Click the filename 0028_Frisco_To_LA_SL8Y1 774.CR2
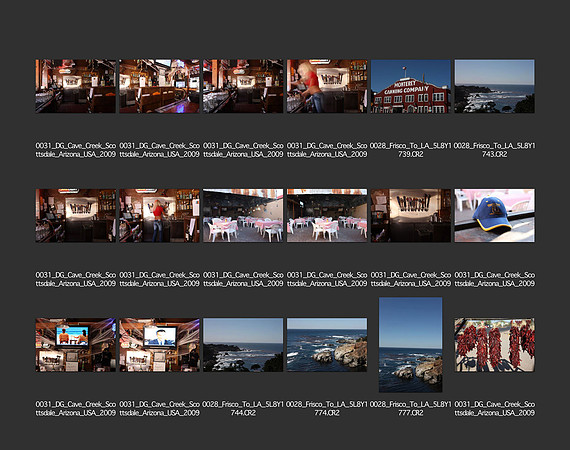The width and height of the screenshot is (570, 450). 327,409
